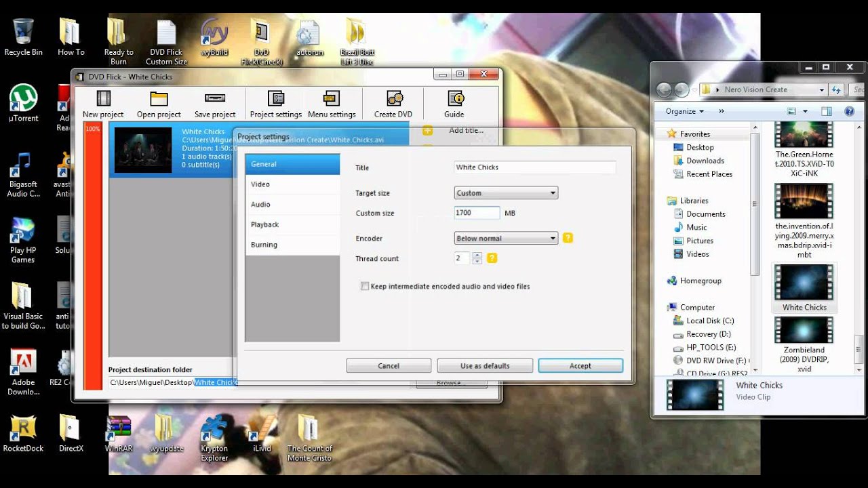
Task: Click the yellow help icon beside Encoder
Action: (568, 238)
